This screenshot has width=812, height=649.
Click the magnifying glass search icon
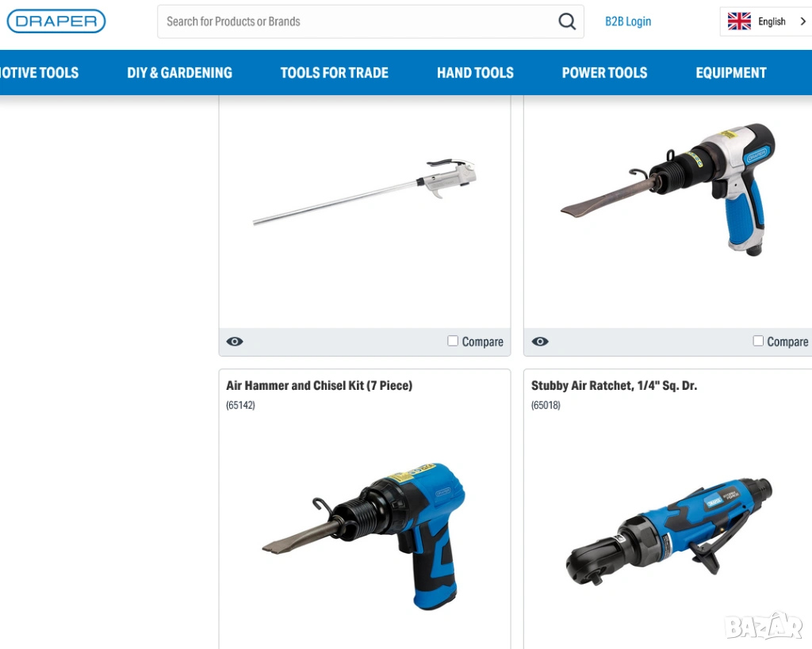(x=566, y=21)
